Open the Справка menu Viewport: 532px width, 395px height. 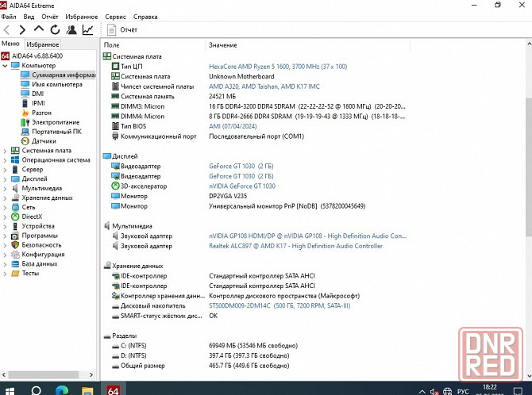point(145,17)
